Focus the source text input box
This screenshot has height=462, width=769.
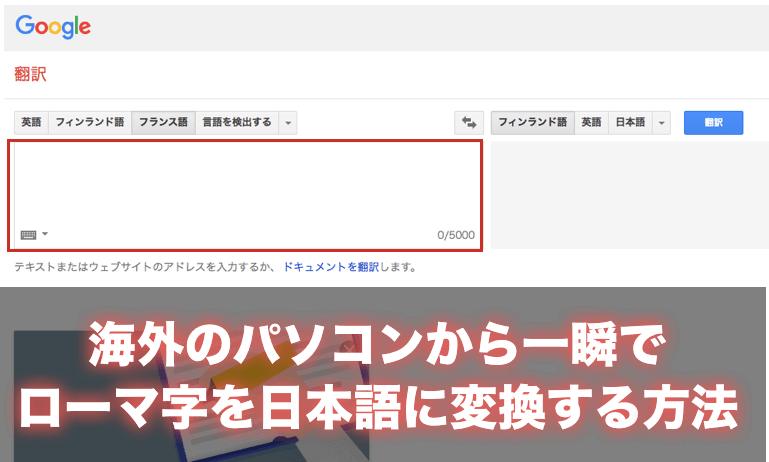(x=245, y=185)
